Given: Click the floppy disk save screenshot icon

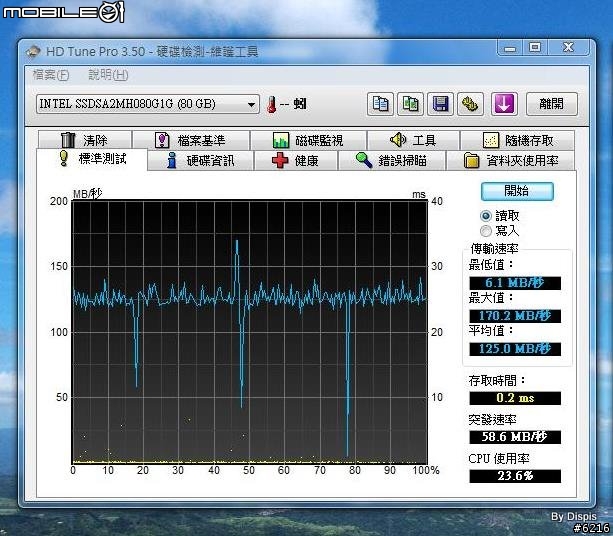Looking at the screenshot, I should (x=440, y=104).
